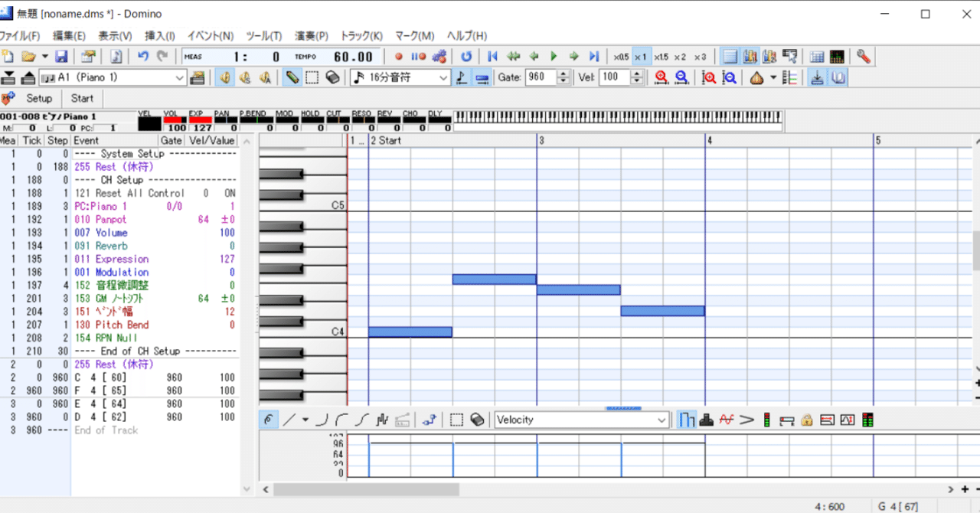The image size is (980, 513).
Task: Open the 表示(V) menu
Action: (115, 36)
